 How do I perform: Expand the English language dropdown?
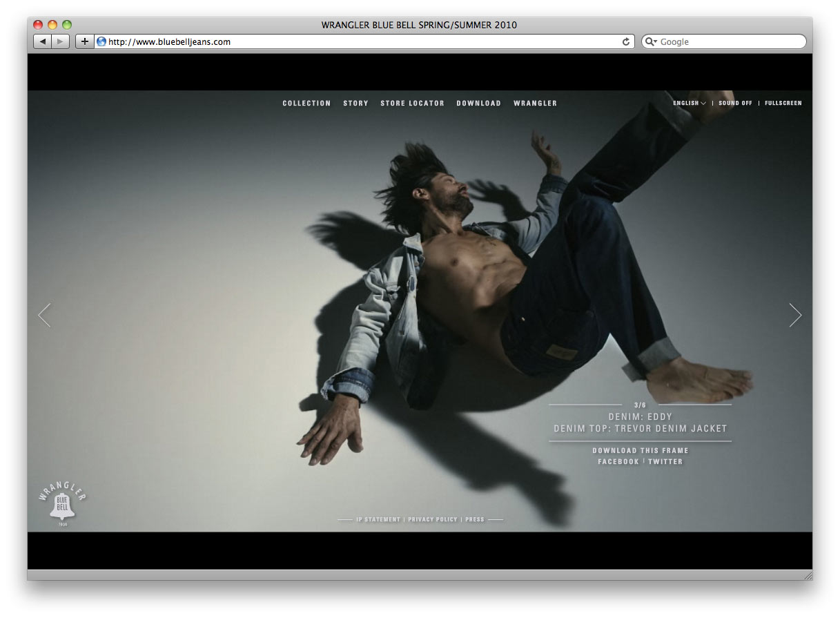coord(689,103)
